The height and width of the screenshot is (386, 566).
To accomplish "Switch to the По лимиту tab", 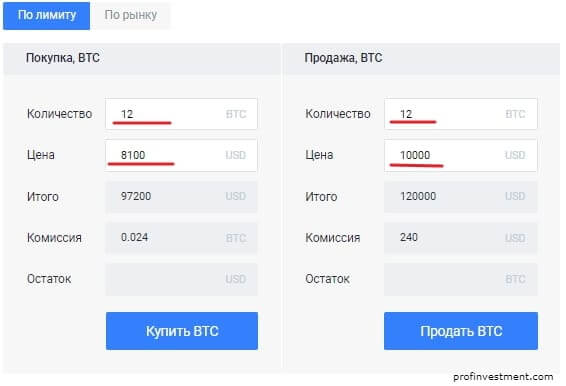I will tap(47, 16).
